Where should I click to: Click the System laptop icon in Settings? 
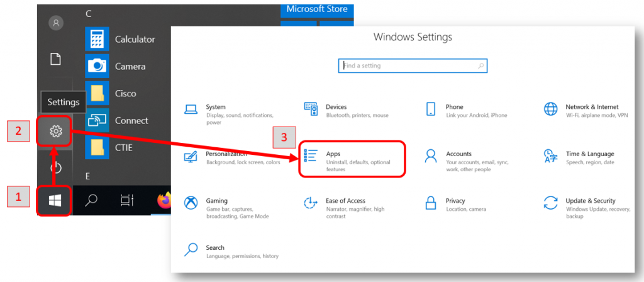pos(191,110)
